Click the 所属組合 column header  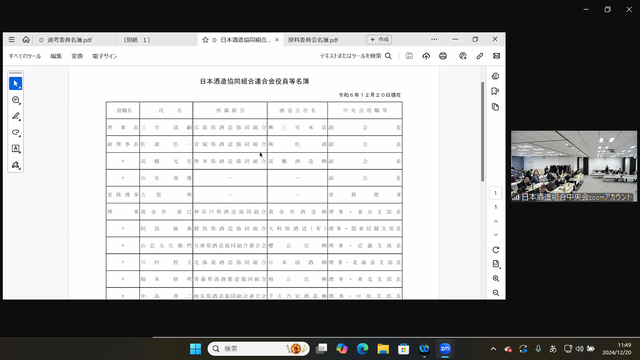pos(230,111)
